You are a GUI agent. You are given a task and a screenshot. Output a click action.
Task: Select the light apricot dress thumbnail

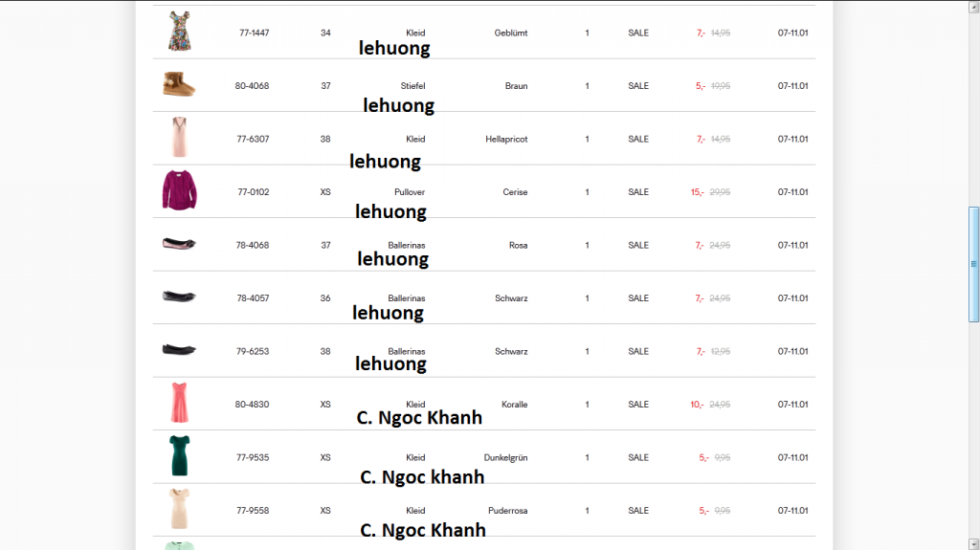179,138
